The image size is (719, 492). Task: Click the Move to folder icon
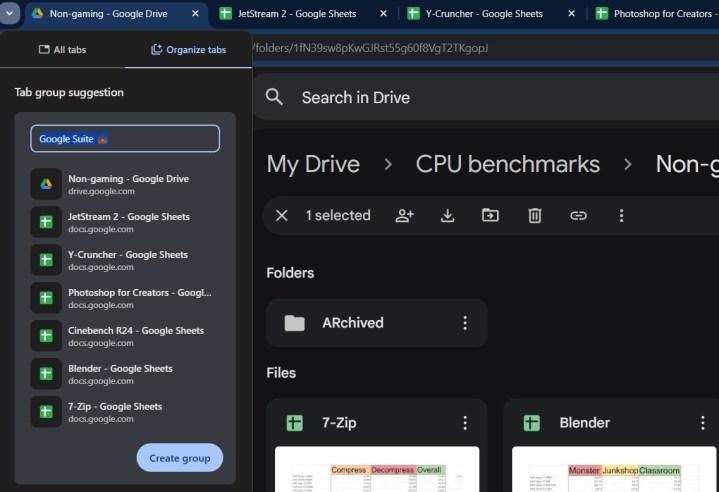[490, 215]
